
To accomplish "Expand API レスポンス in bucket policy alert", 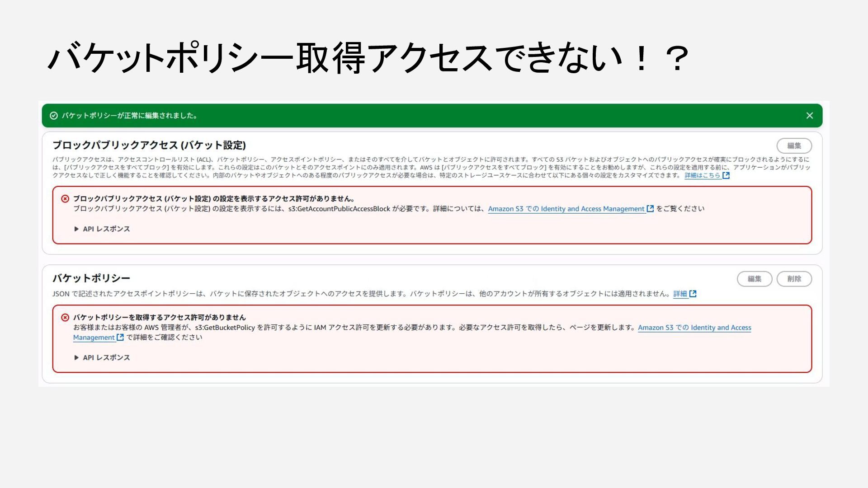I will tap(102, 357).
